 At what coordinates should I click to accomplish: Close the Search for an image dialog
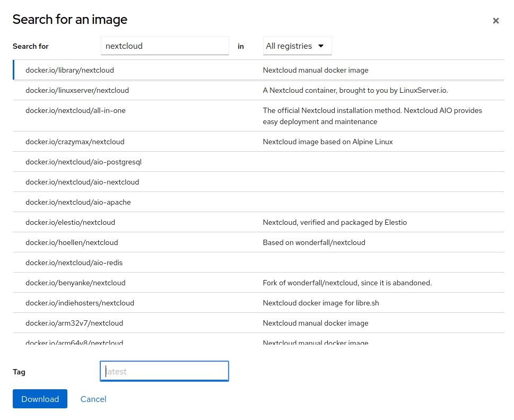coord(495,21)
